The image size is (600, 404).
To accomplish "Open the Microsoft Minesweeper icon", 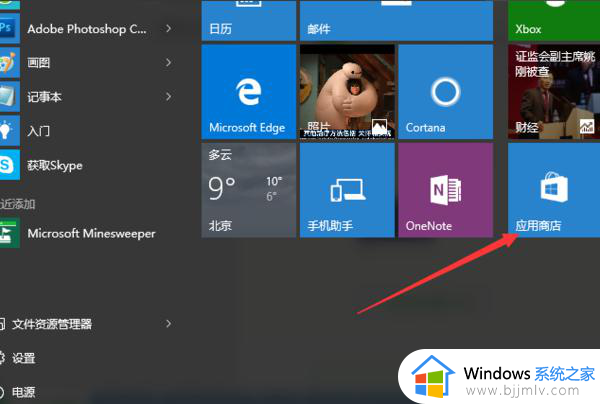I will pos(9,233).
